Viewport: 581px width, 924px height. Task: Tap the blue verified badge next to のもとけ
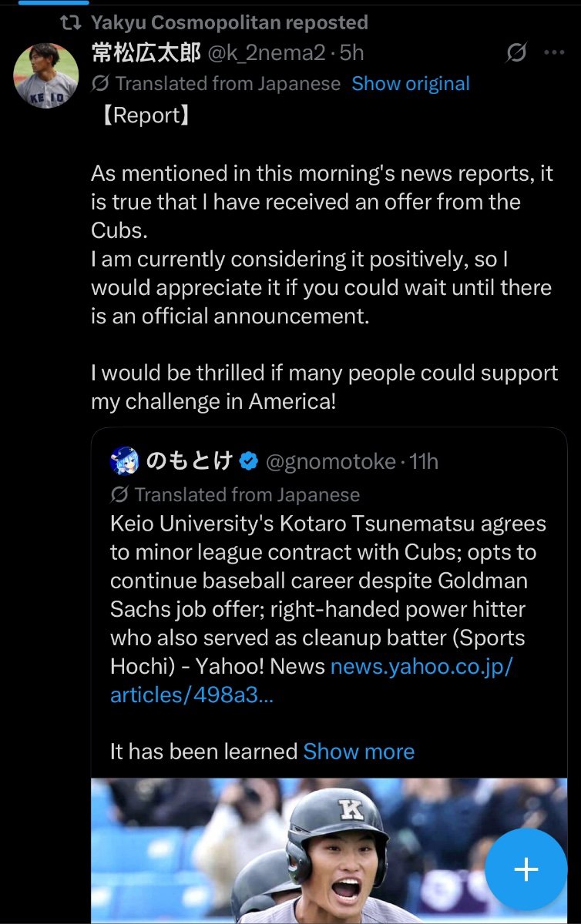(248, 461)
